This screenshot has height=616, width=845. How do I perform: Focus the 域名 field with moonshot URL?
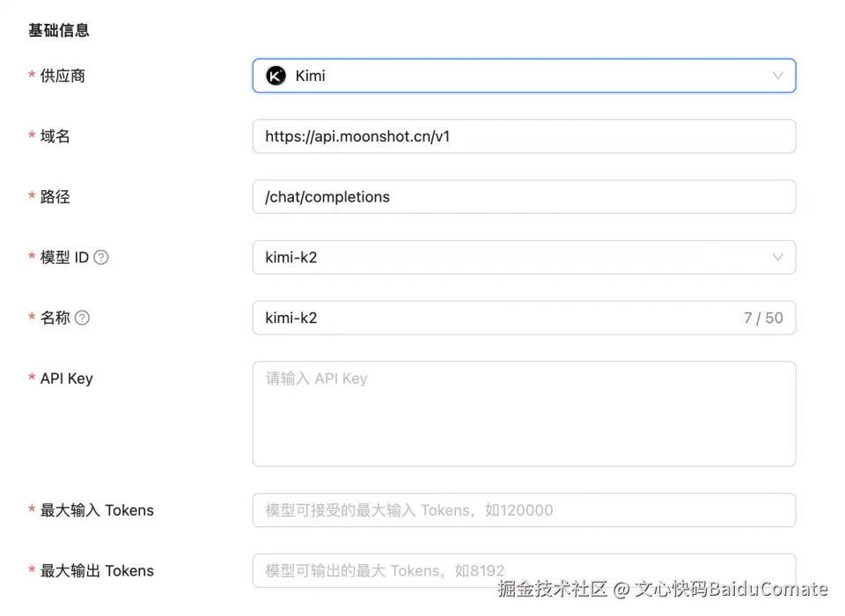[524, 136]
